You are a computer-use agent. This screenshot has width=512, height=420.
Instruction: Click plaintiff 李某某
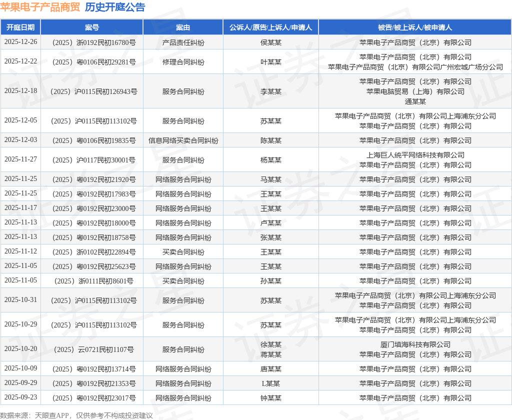pos(270,91)
